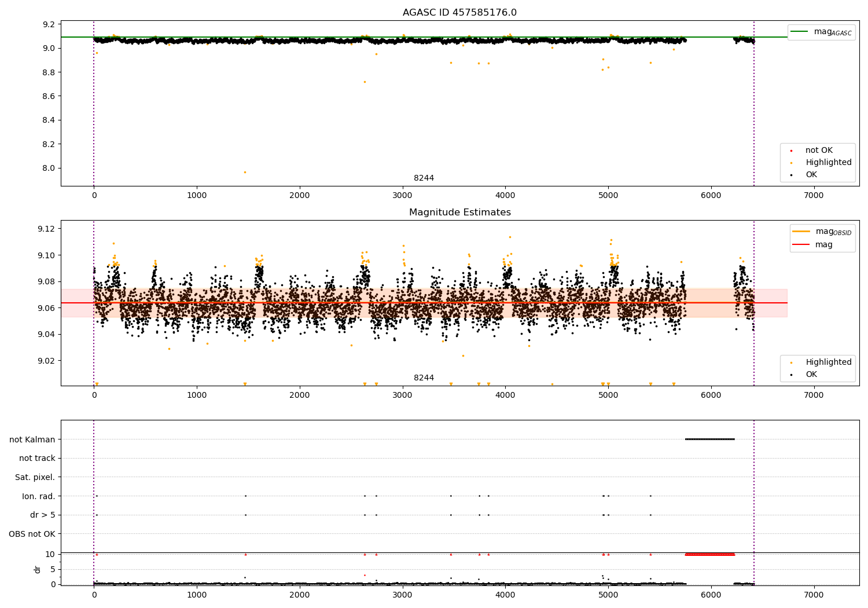Click the 8.4 tick label in the top plot

click(50, 120)
